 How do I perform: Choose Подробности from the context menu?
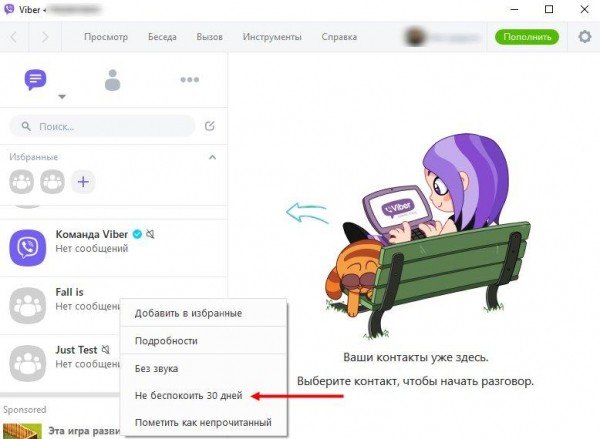click(x=204, y=340)
